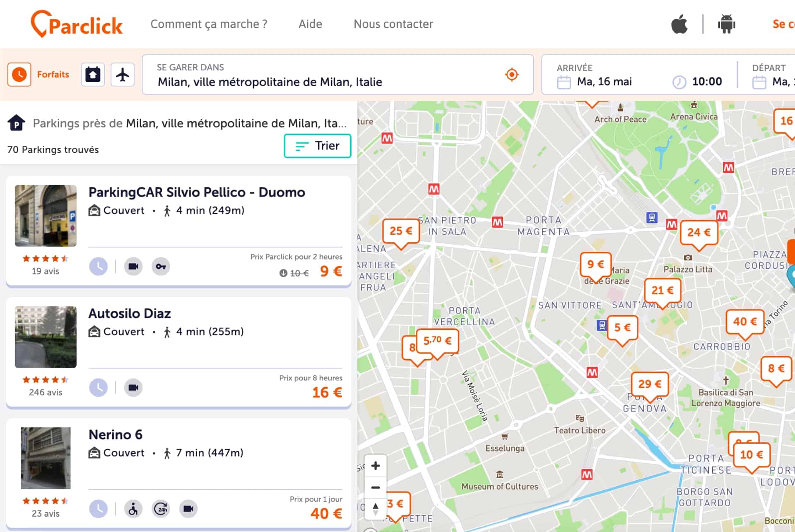The height and width of the screenshot is (532, 795).
Task: Zoom out the map with minus button
Action: click(376, 487)
